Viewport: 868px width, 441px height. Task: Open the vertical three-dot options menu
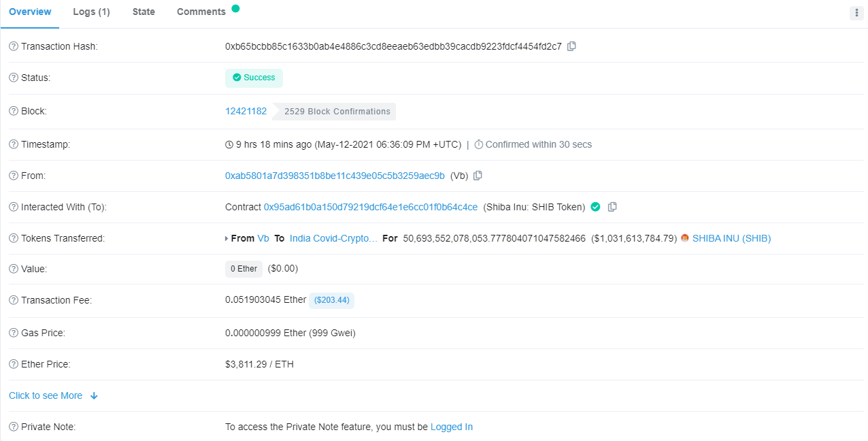tap(856, 13)
